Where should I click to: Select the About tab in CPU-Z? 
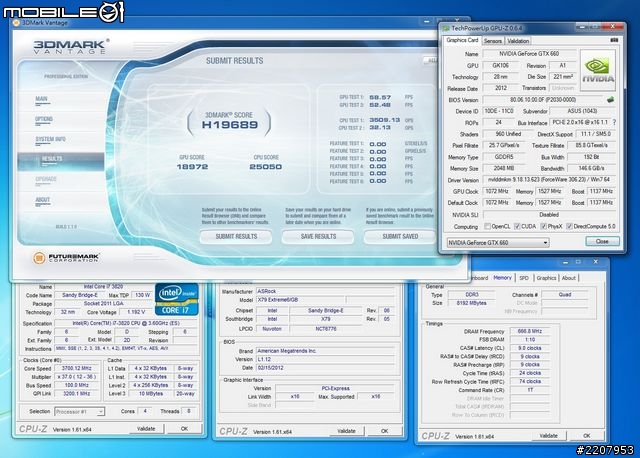click(x=569, y=278)
